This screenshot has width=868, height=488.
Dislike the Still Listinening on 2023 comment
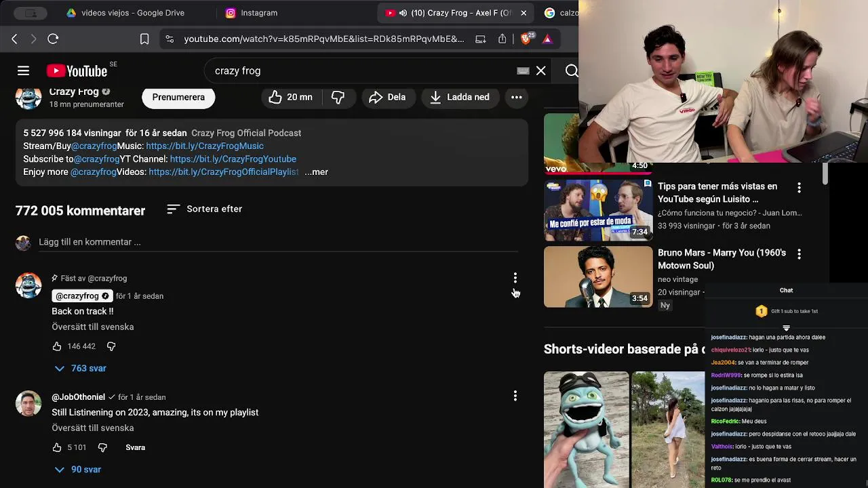[x=102, y=447]
